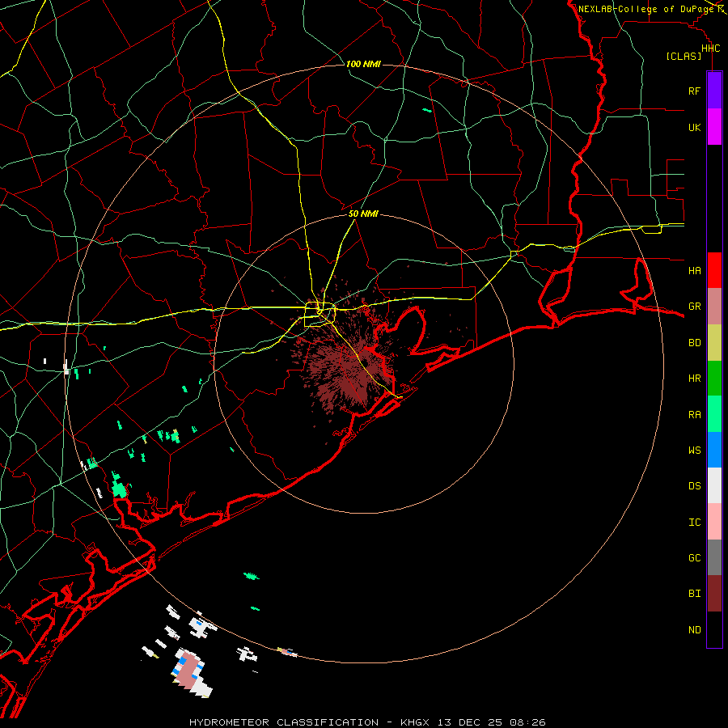Click the HA legend label
728x728 pixels.
[x=694, y=270]
